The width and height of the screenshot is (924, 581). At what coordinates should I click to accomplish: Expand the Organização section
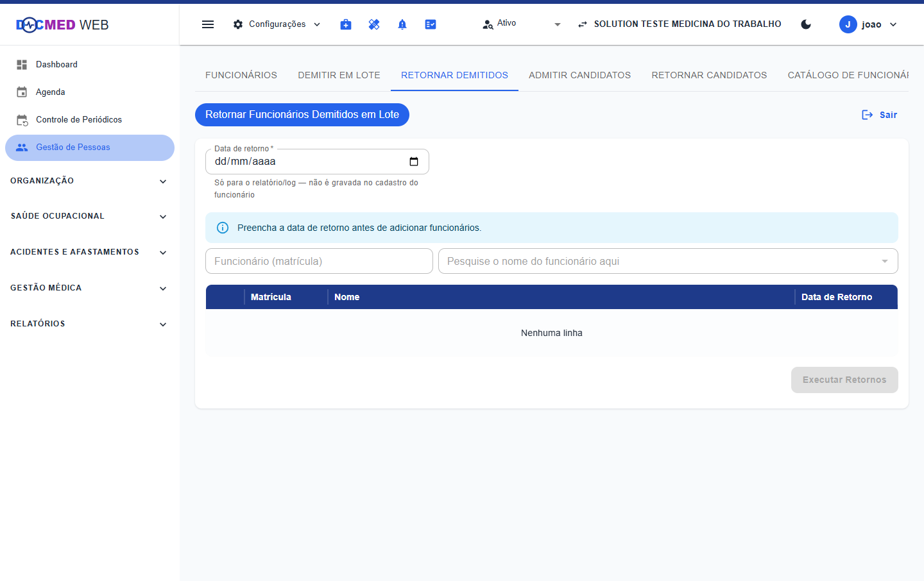(x=89, y=181)
